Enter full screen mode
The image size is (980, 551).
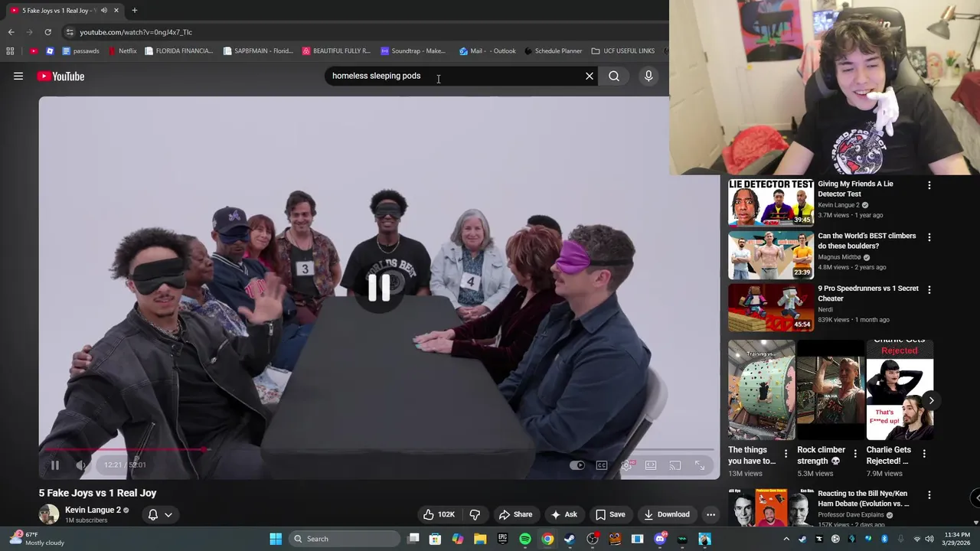700,465
